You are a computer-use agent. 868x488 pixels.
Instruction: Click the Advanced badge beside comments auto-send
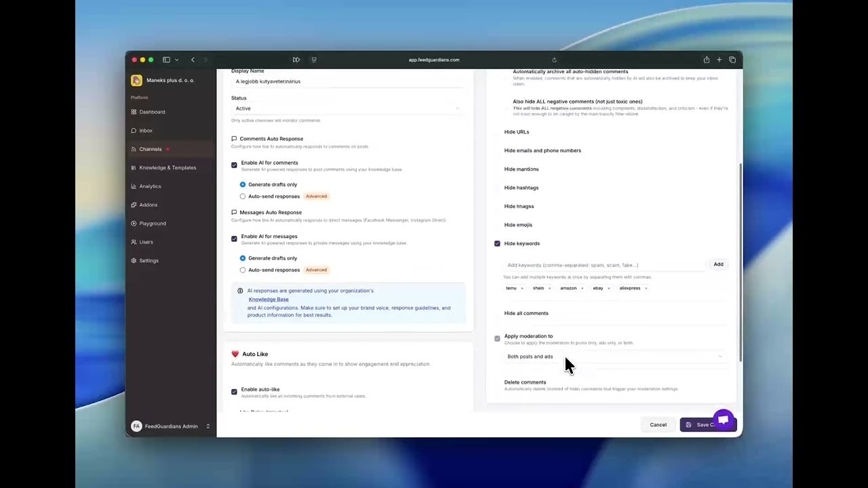point(316,197)
